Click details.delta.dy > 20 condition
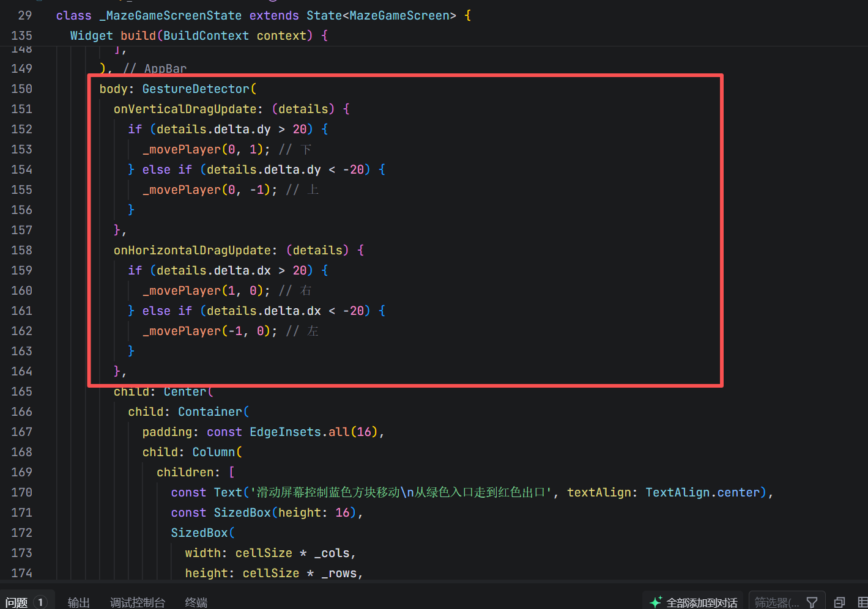 click(231, 129)
